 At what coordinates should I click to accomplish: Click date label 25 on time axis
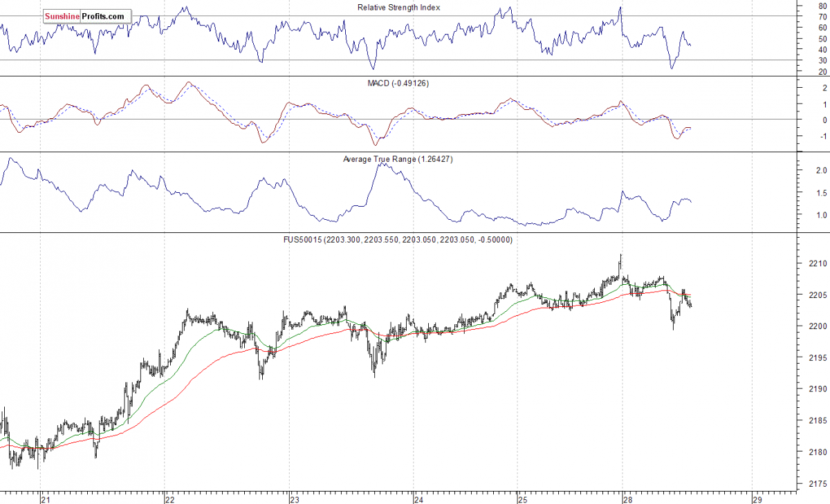click(x=522, y=498)
